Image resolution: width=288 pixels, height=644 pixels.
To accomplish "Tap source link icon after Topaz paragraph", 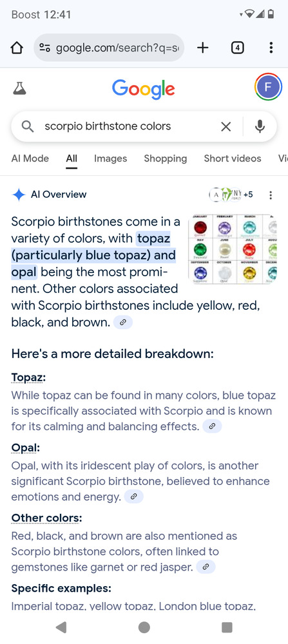I will pos(212,426).
